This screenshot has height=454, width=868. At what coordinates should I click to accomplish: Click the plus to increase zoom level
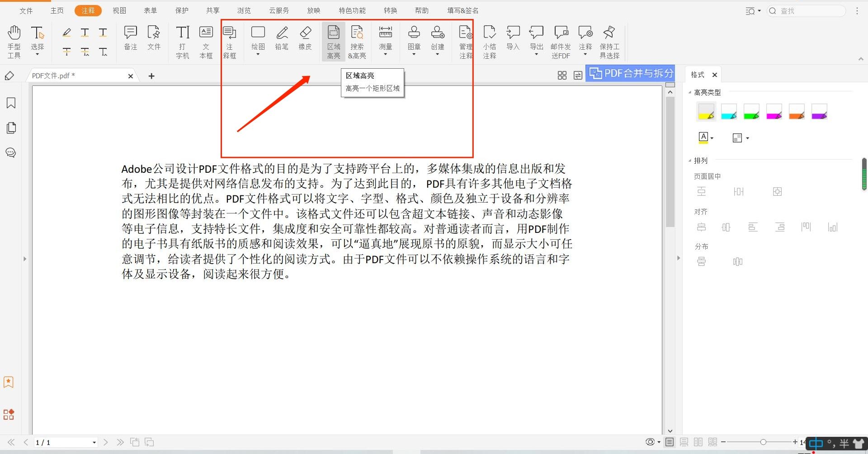(795, 442)
